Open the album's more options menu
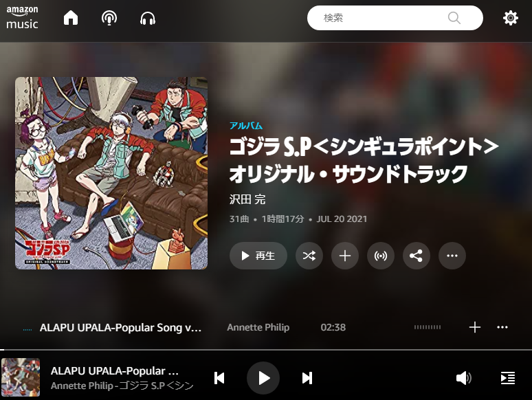Screen dimensions: 532x400 (452, 256)
